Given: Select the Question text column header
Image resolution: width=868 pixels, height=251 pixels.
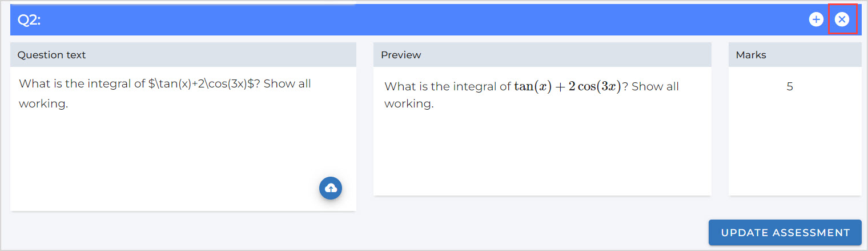Looking at the screenshot, I should click(52, 55).
